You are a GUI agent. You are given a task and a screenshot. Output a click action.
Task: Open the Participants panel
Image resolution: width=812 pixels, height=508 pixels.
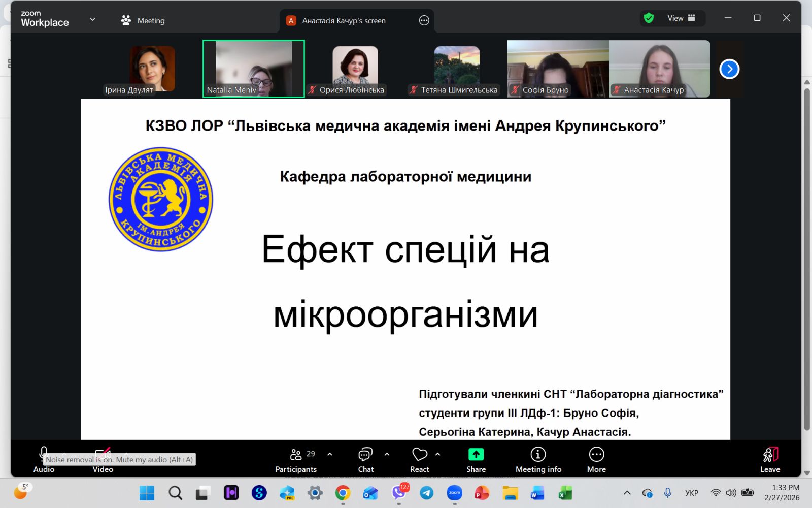coord(296,460)
